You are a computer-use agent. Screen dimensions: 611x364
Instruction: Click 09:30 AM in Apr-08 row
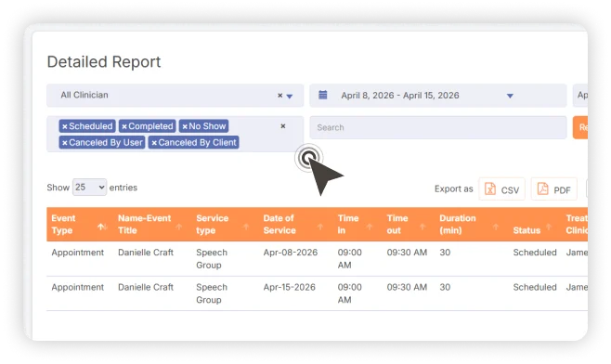tap(407, 253)
